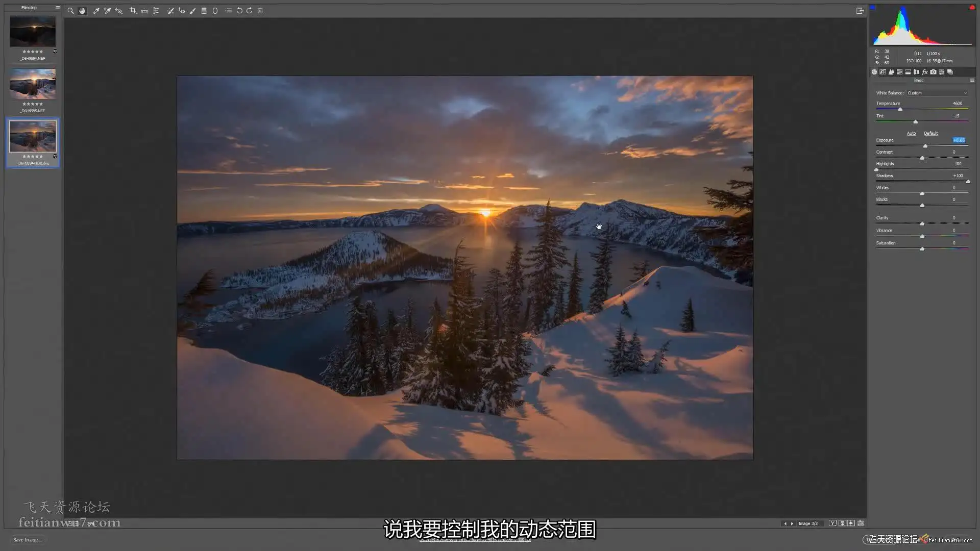Rotate image 90 degrees counterclockwise
Screen dimensions: 980x551
[x=239, y=11]
